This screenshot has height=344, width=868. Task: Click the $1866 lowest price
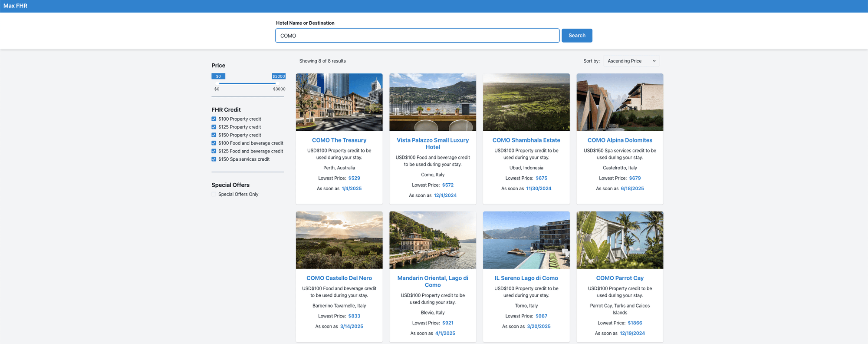click(635, 323)
